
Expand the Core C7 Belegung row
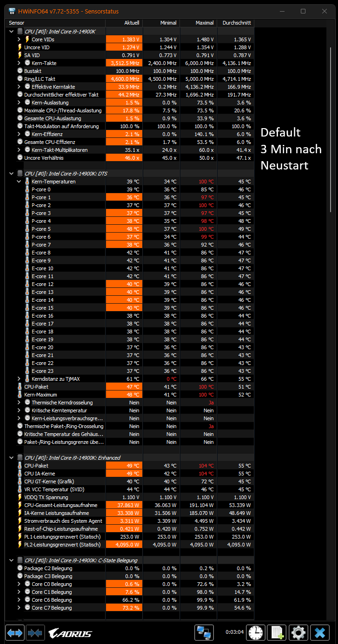pos(19,608)
